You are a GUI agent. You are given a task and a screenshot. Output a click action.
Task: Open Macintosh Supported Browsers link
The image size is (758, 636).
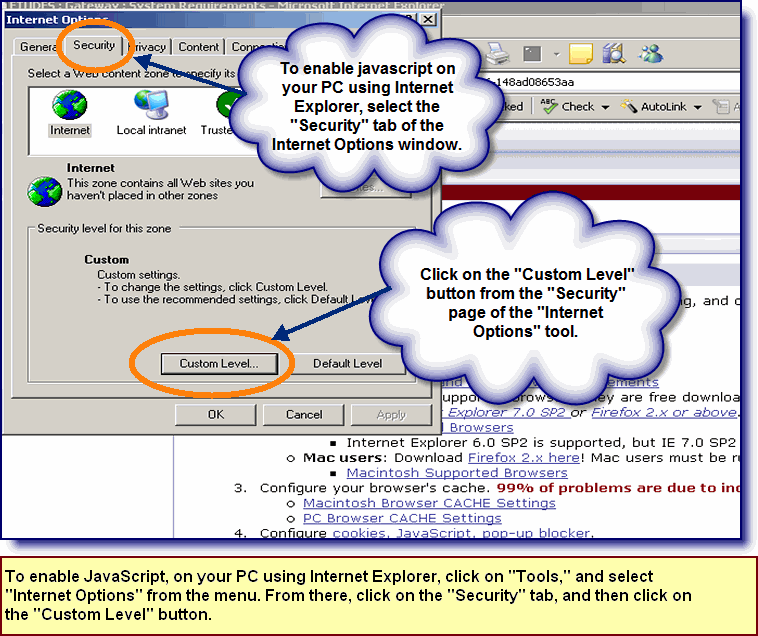coord(457,473)
